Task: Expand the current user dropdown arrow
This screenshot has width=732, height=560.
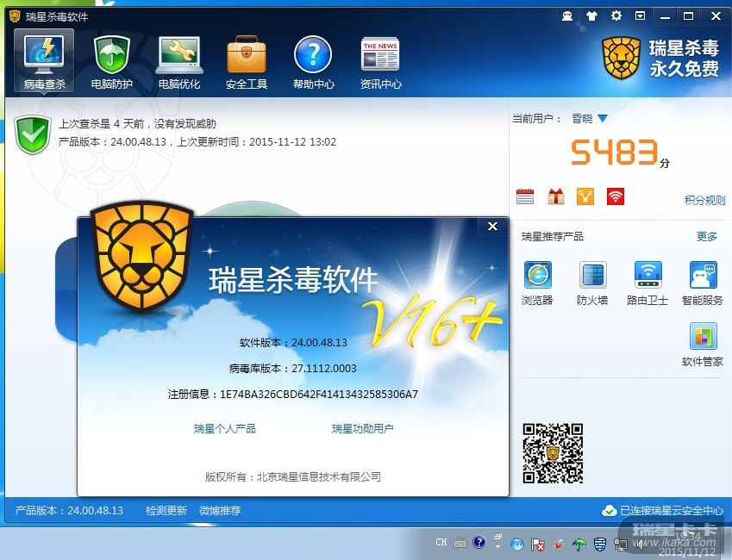Action: 603,119
